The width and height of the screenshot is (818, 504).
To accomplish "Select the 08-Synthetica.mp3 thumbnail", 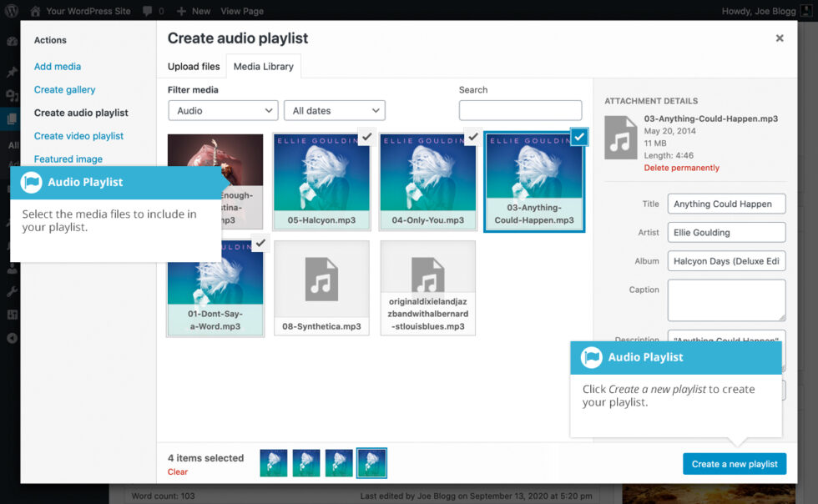I will click(321, 288).
